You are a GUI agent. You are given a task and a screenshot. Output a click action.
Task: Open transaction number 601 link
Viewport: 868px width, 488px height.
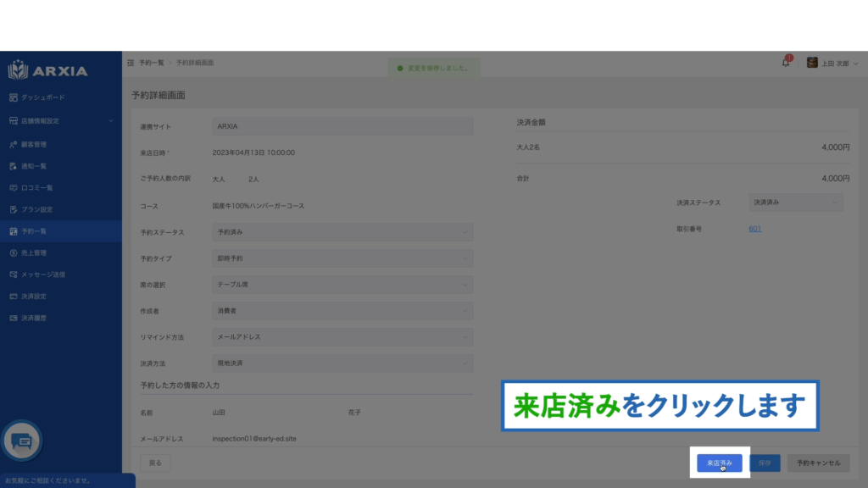click(754, 229)
